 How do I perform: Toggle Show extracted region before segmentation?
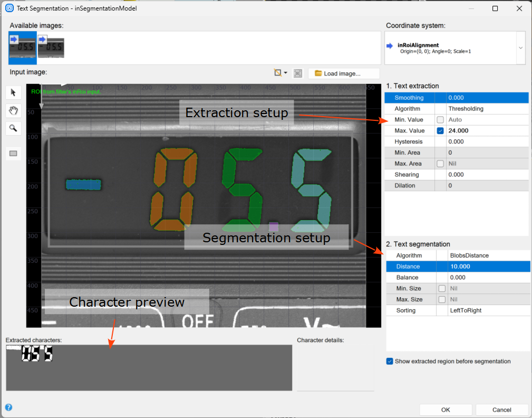pos(390,362)
